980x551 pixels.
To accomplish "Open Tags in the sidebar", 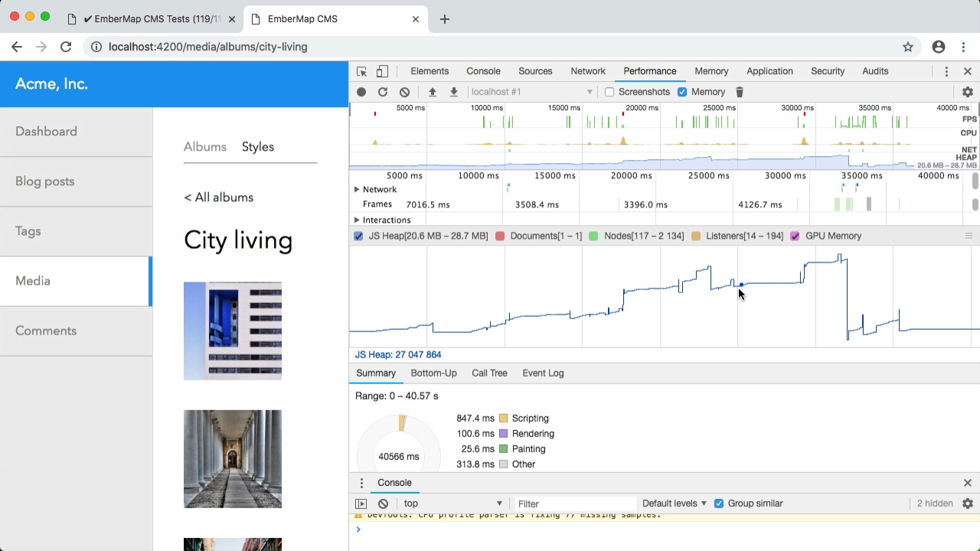I will click(77, 231).
